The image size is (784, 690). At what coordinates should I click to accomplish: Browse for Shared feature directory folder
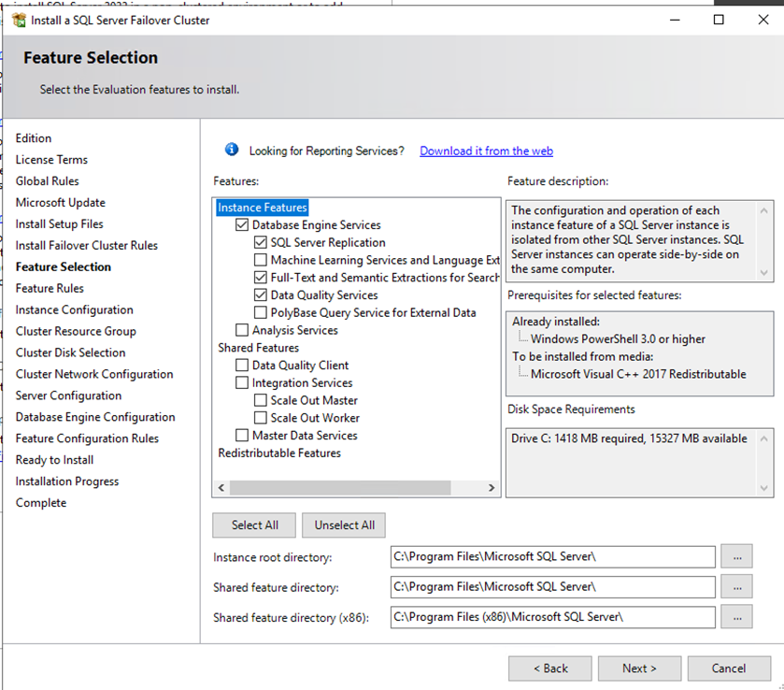pos(736,587)
